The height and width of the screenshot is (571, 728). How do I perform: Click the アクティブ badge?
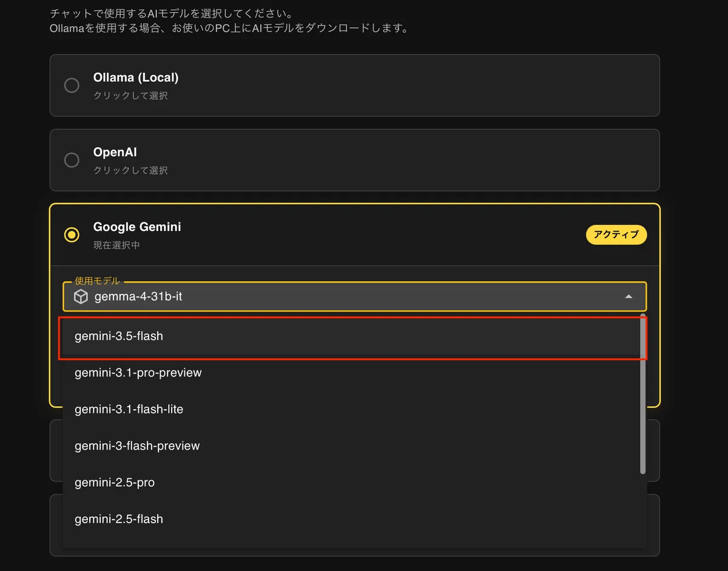[x=616, y=235]
